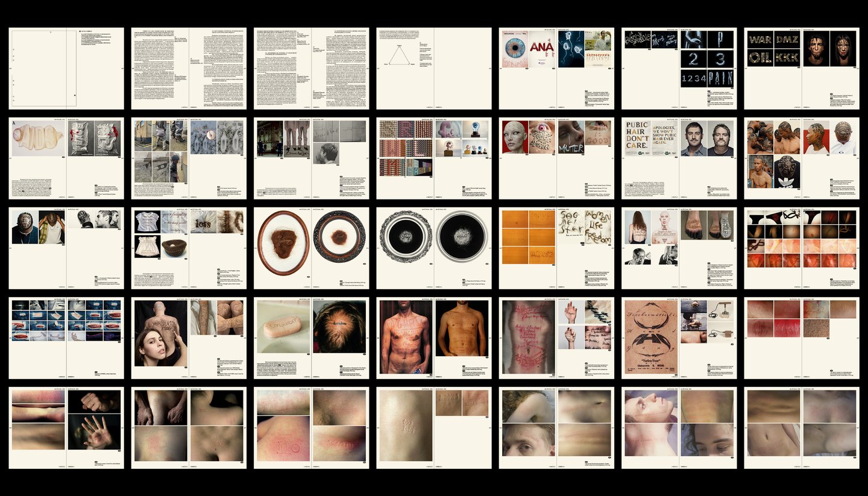Select the Adidas logo haircut photo
Viewport: 868px width, 496px height.
(x=786, y=171)
